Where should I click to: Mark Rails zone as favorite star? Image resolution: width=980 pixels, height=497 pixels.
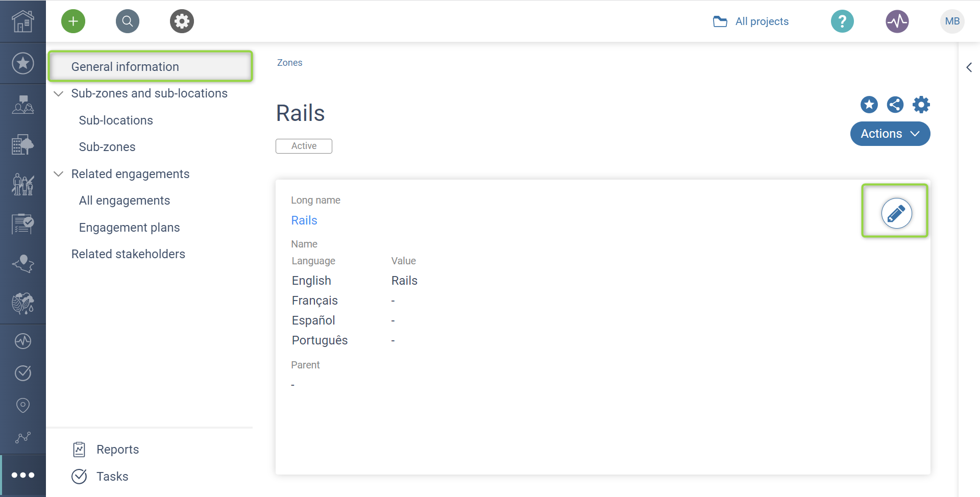(x=869, y=105)
